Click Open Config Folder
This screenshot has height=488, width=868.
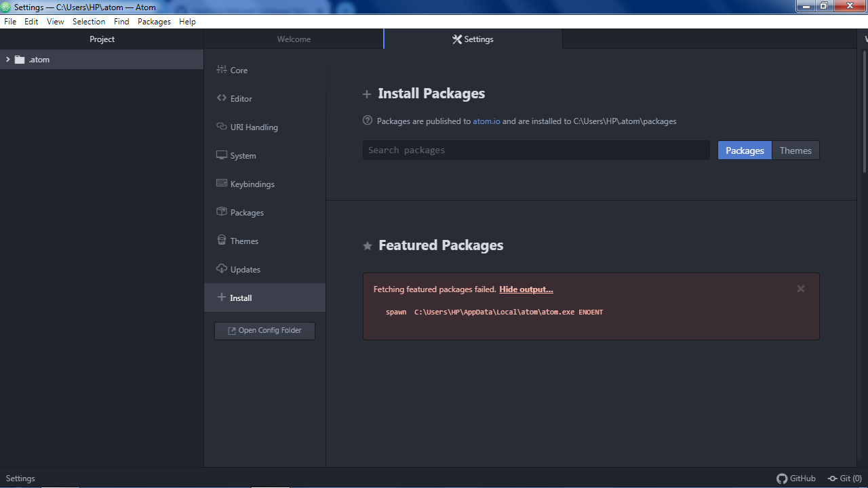pyautogui.click(x=264, y=330)
